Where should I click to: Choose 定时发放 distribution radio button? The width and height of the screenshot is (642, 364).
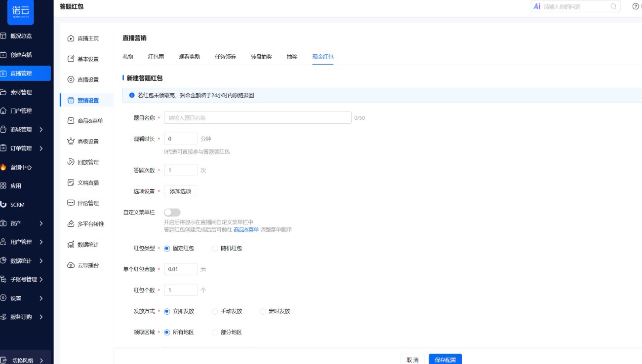[x=263, y=312]
